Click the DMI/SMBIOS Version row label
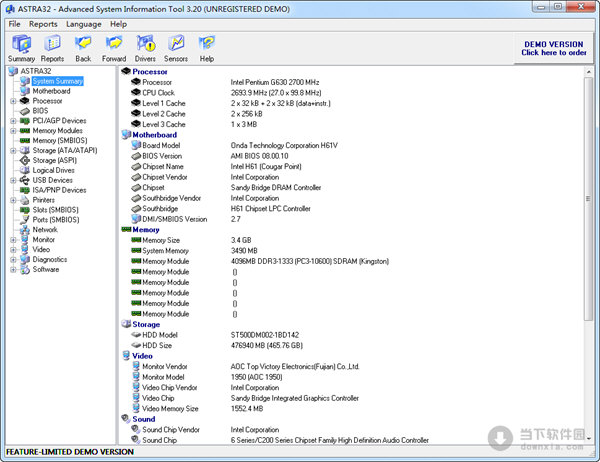This screenshot has width=600, height=462. [174, 219]
